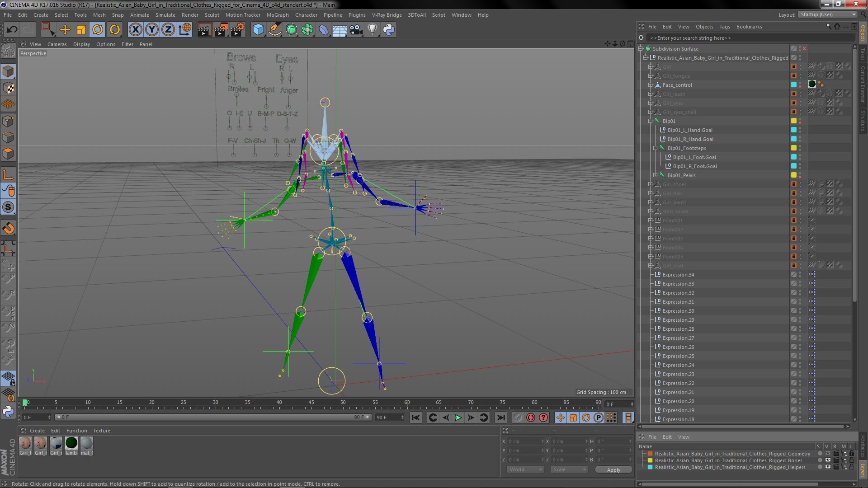Viewport: 868px width, 488px height.
Task: Collapse the Realistic_Asian_Baby_Girl object hierarchy
Action: 646,58
